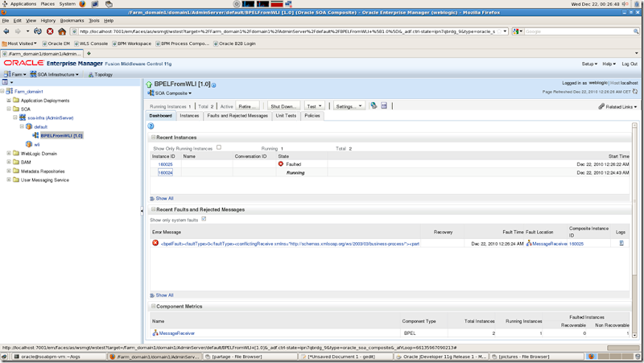Screen dimensions: 644x363
Task: Click the Faulted state icon for instance 160025
Action: 281,164
